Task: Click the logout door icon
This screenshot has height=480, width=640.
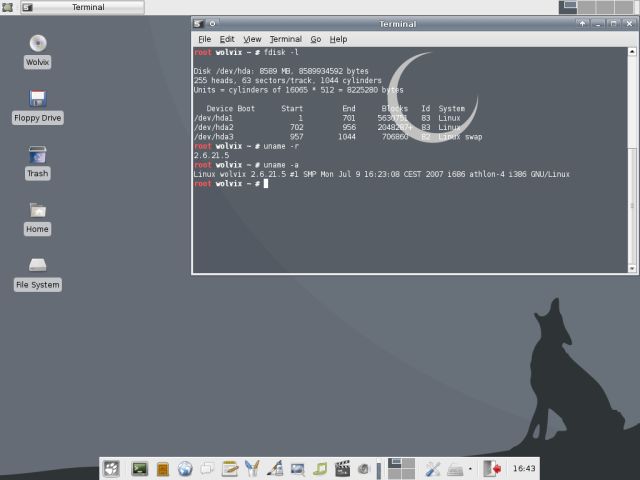Action: tap(492, 469)
